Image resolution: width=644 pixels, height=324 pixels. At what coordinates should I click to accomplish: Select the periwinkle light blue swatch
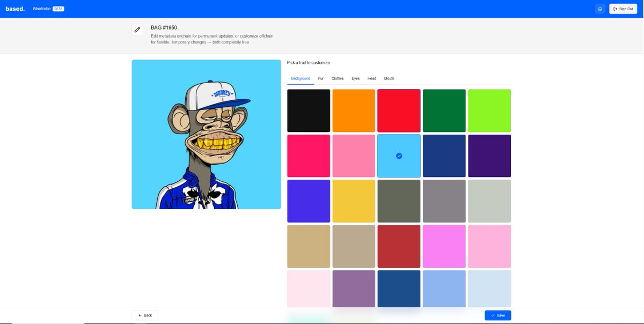pos(444,289)
